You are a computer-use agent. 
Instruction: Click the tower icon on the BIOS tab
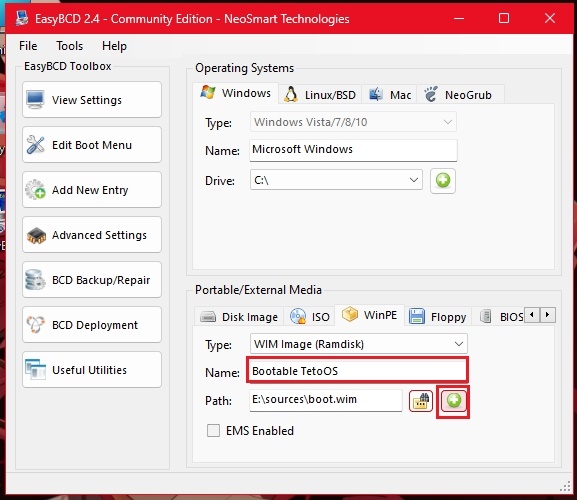click(x=486, y=316)
